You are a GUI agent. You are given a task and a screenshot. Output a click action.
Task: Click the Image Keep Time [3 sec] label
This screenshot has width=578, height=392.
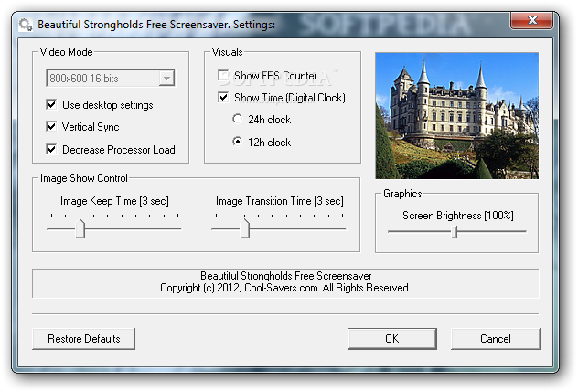114,201
